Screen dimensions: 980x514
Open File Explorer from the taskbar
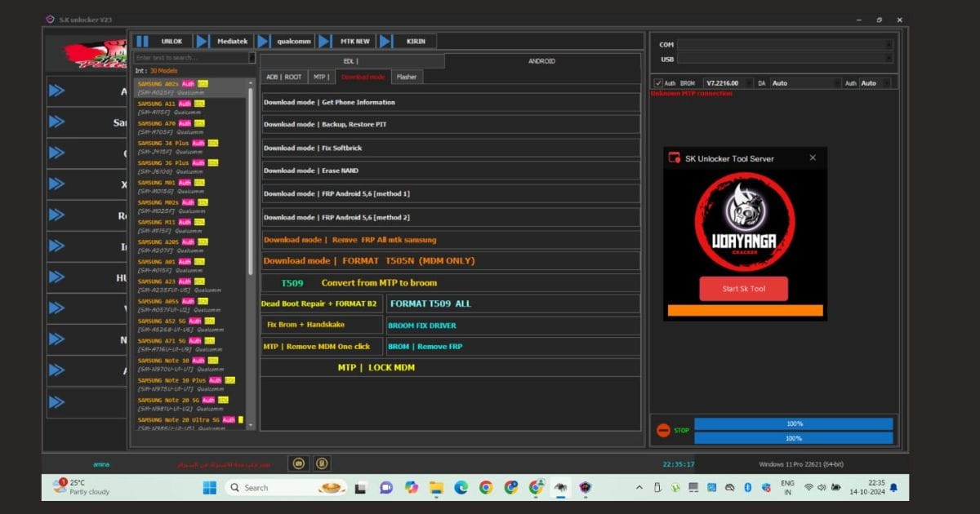pos(436,487)
